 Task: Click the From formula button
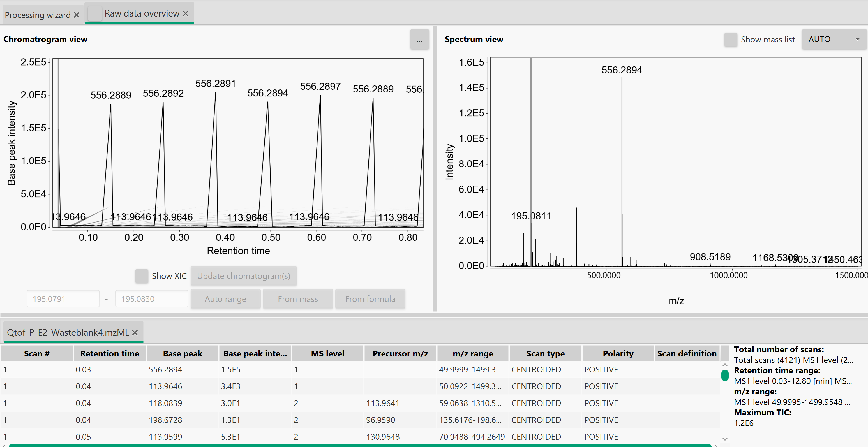[370, 299]
